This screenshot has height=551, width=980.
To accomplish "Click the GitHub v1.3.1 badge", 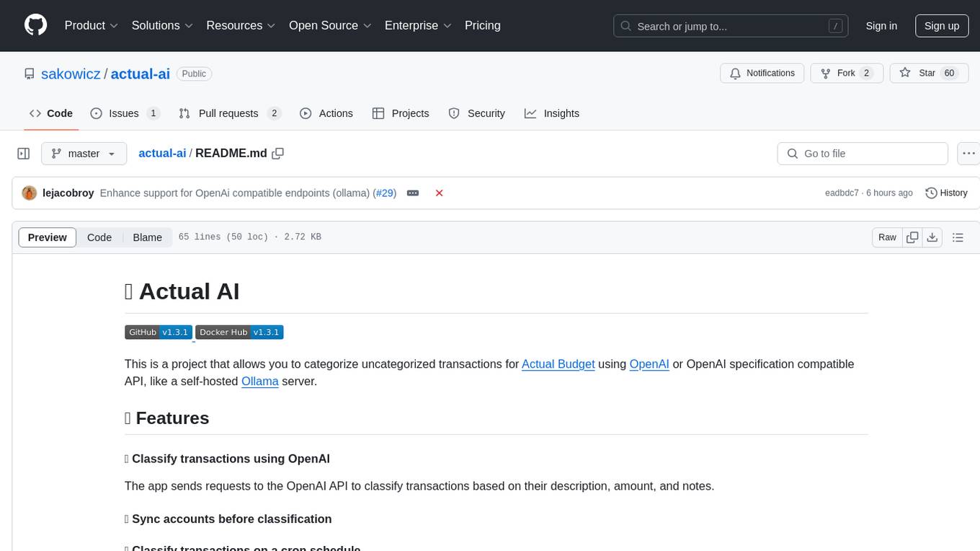I will pyautogui.click(x=159, y=332).
